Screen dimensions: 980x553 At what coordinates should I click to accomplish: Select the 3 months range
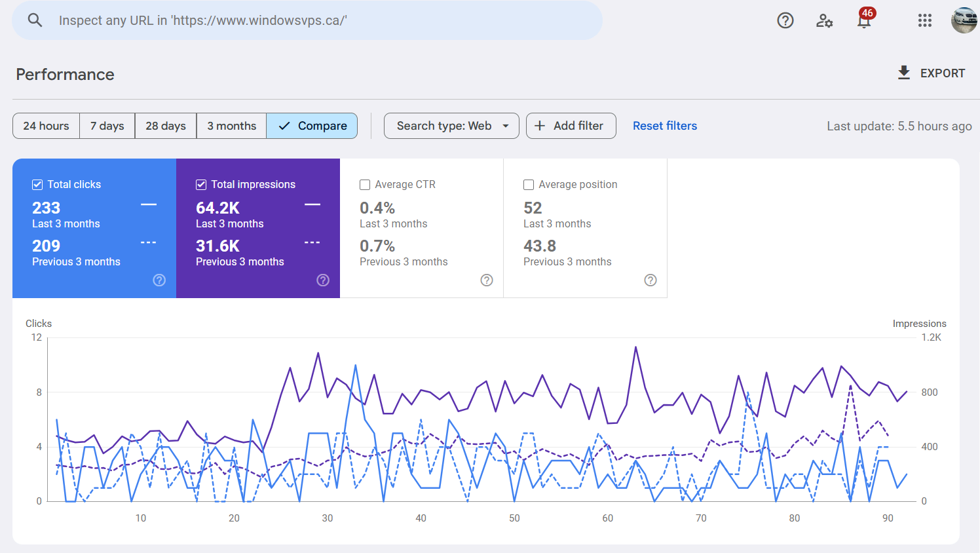[x=231, y=126]
